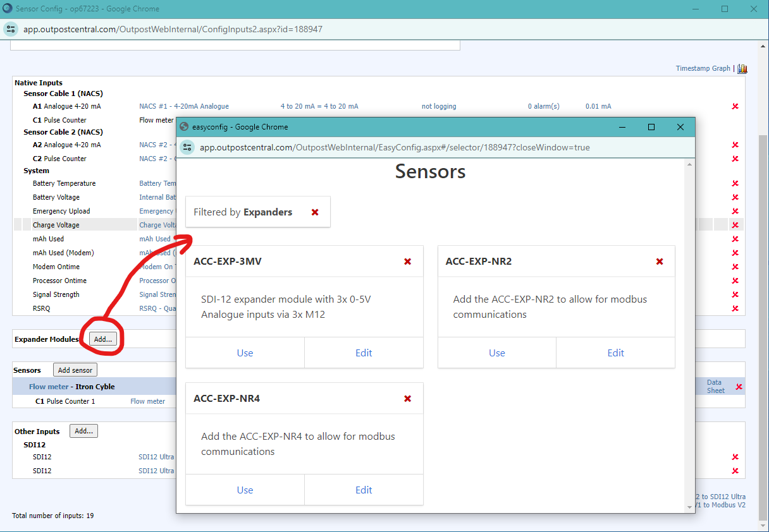Click the easyconfig popup address bar URL
The image size is (769, 532).
click(x=395, y=147)
